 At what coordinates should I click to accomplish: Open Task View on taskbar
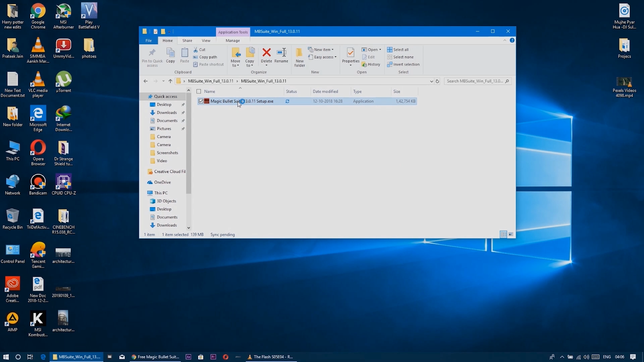tap(30, 357)
